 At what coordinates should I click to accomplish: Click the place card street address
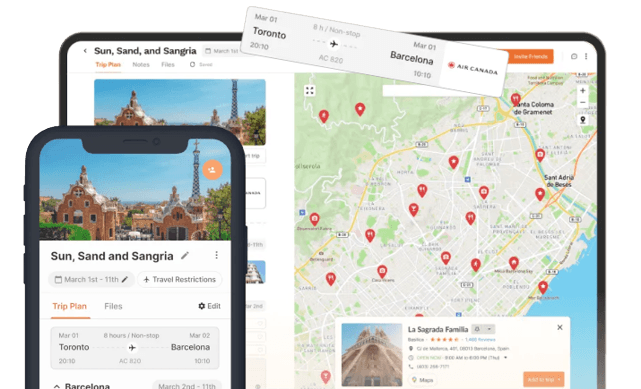click(x=463, y=349)
